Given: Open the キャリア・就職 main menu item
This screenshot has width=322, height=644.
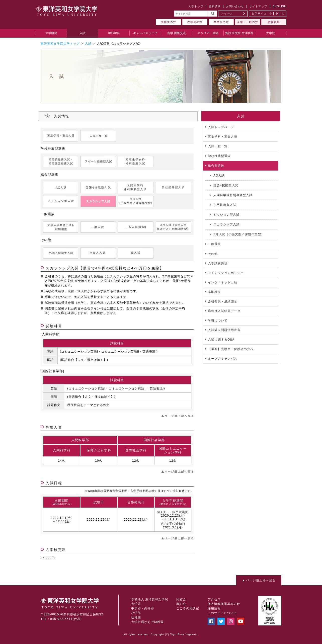Looking at the screenshot, I should coord(208,33).
